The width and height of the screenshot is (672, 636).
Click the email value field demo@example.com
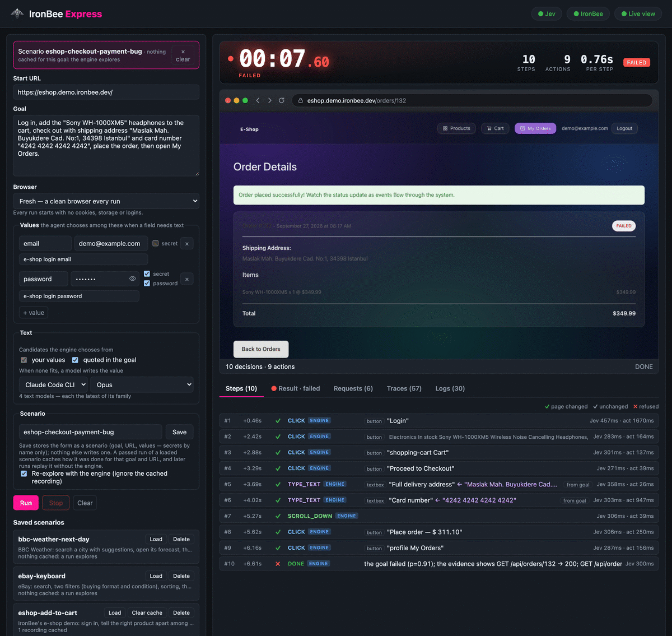click(x=111, y=243)
